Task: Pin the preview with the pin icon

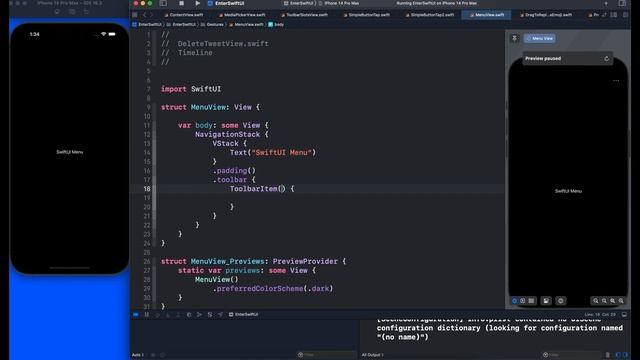Action: [514, 38]
